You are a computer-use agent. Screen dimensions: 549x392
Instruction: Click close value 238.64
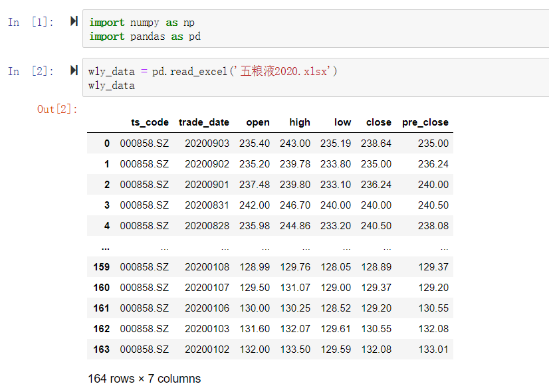pyautogui.click(x=376, y=144)
